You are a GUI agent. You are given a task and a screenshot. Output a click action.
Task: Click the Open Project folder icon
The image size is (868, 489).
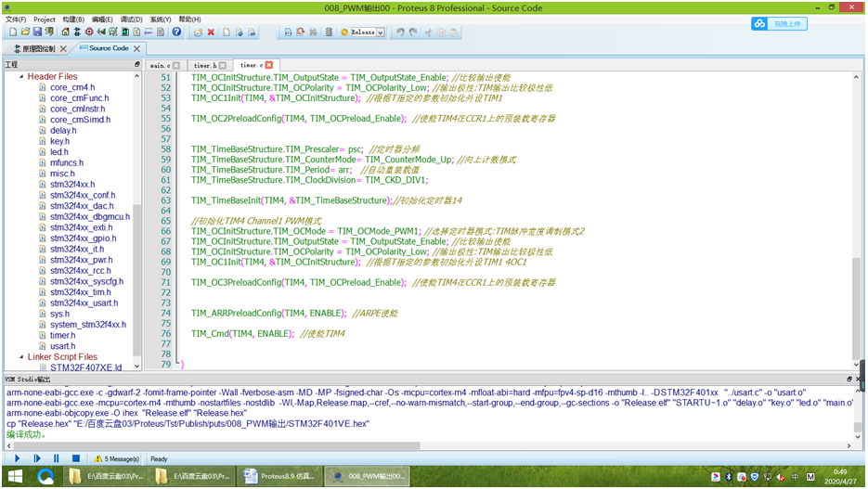25,32
